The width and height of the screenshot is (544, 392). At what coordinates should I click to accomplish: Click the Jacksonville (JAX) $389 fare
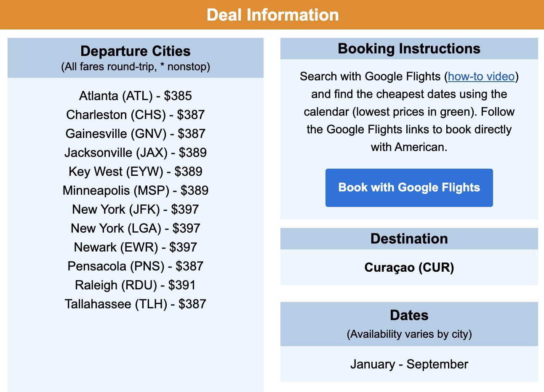coord(136,153)
